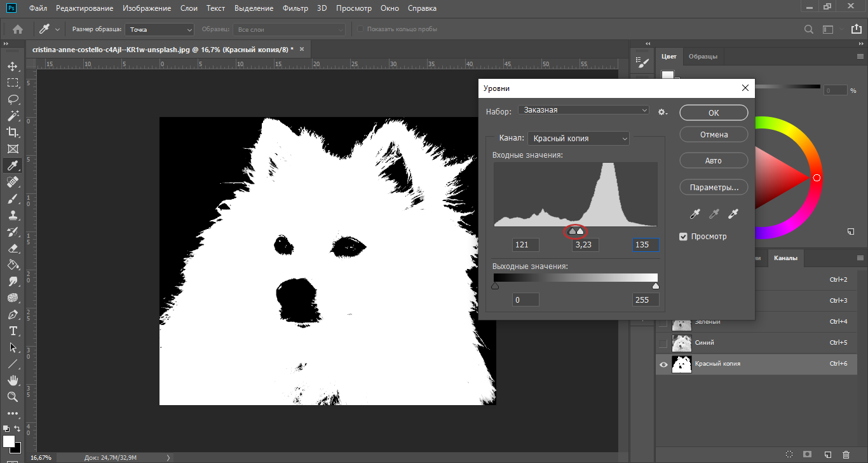The width and height of the screenshot is (868, 463).
Task: Click the white point eyedropper in Levels
Action: tap(734, 214)
